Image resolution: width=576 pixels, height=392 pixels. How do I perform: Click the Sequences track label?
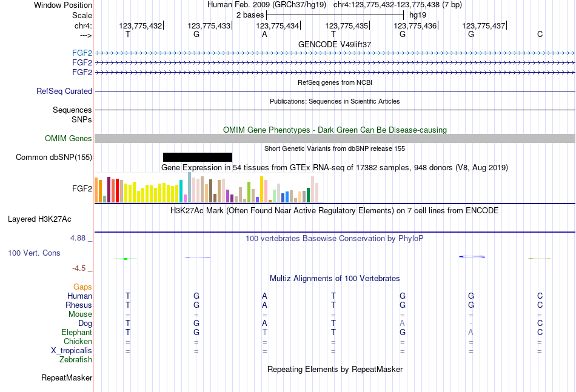point(72,110)
